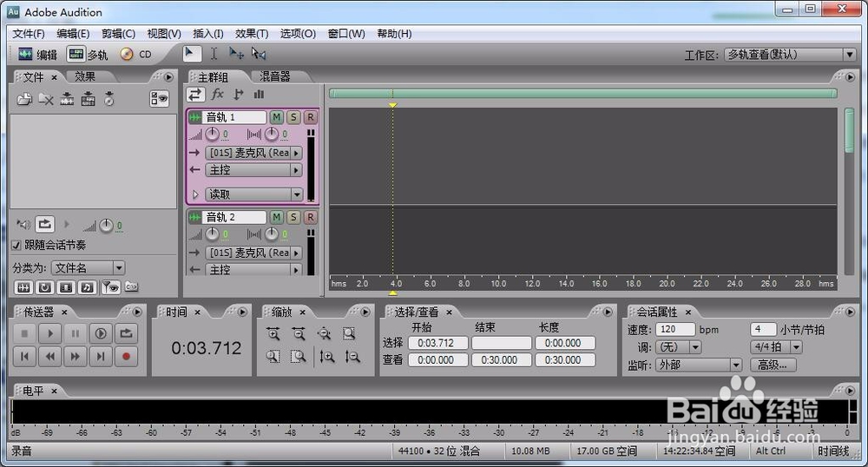The image size is (868, 467).
Task: Open 窗口(W) menu
Action: 346,34
